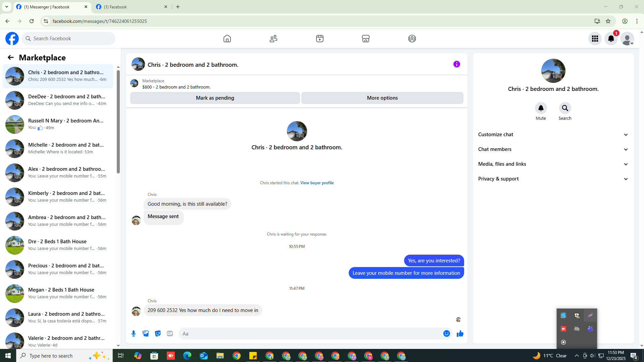Open chat with Kimberly
Image resolution: width=644 pixels, height=362 pixels.
pos(58,197)
